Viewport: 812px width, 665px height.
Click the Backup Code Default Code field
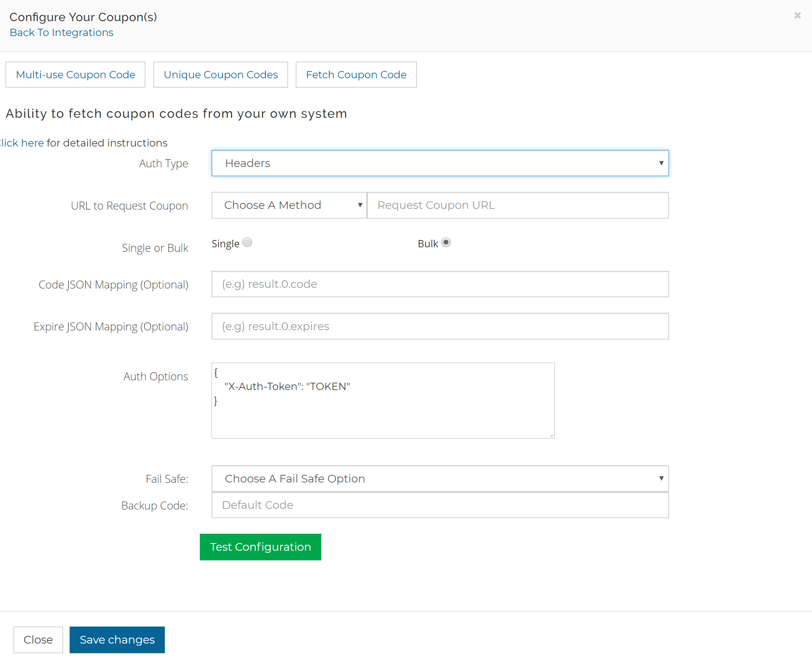440,505
